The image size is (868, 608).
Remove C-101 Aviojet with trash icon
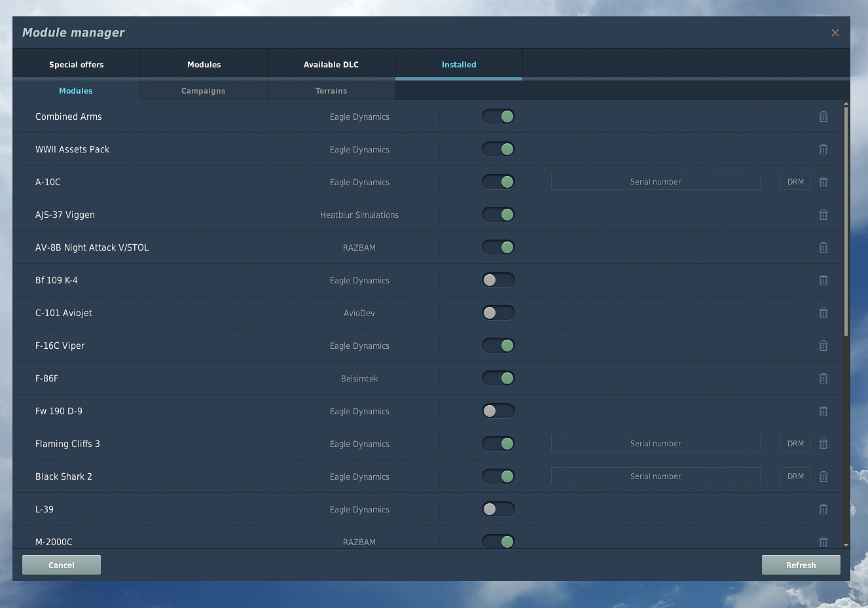tap(823, 313)
